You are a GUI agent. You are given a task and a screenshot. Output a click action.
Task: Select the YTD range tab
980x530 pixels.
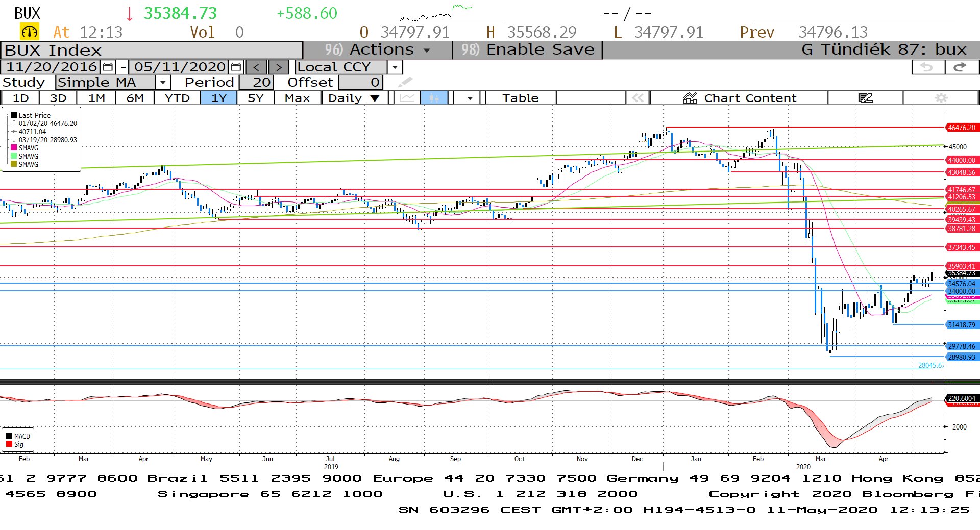pos(177,98)
